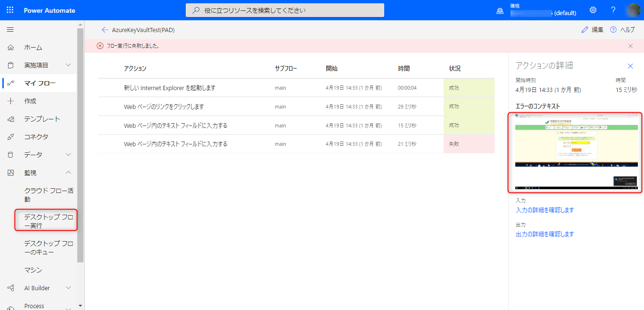Screen dimensions: 644x310
Task: Click the AI Builder icon in the sidebar
Action: click(x=10, y=288)
